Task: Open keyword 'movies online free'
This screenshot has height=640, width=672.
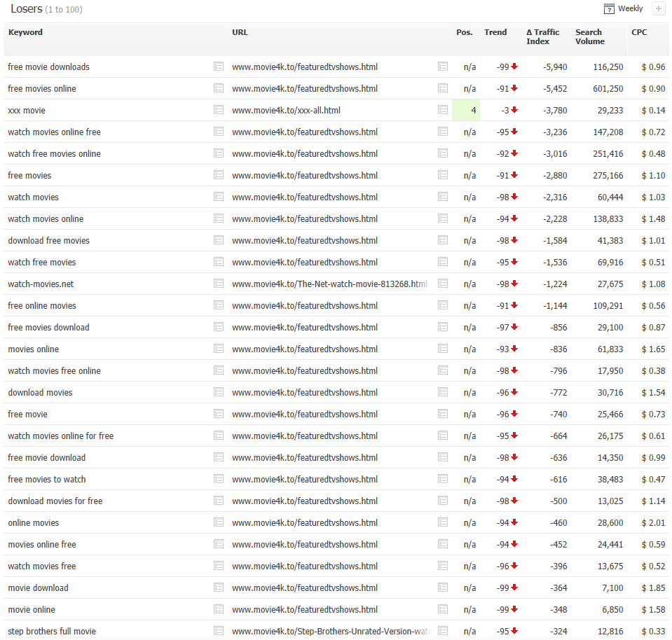Action: click(42, 544)
